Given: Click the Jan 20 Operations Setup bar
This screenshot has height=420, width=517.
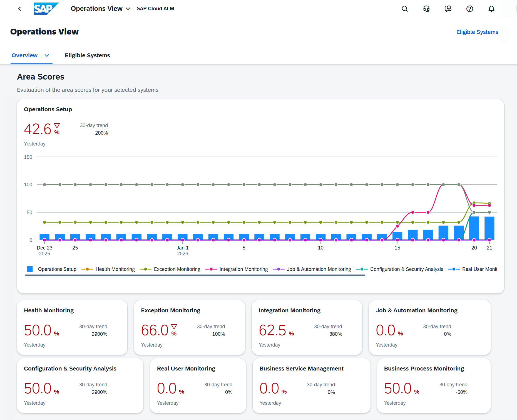Looking at the screenshot, I should [474, 228].
